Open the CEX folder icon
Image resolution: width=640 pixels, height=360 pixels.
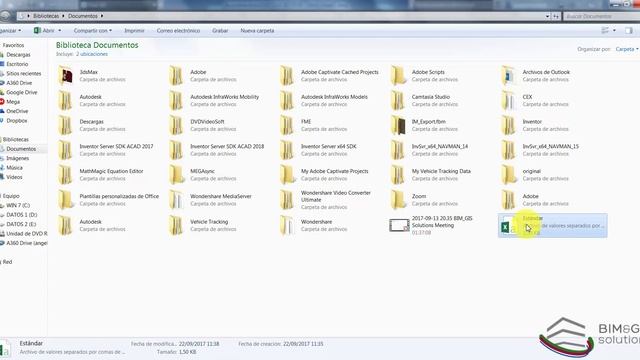(509, 100)
